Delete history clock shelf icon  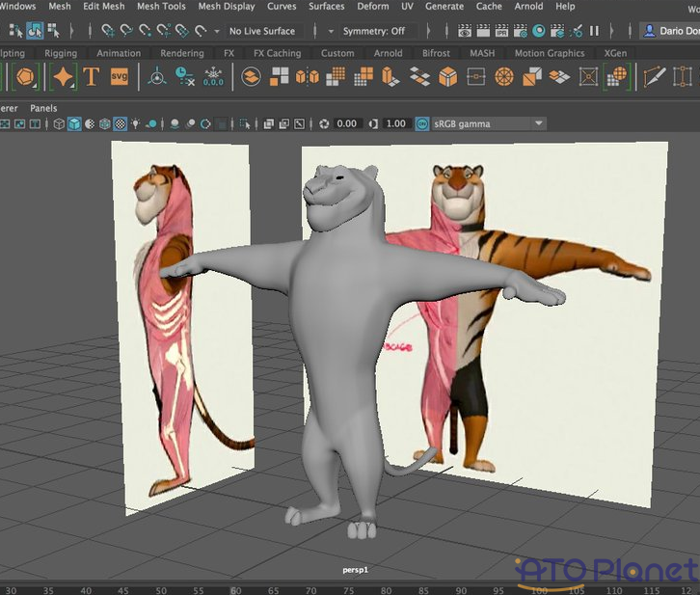185,76
